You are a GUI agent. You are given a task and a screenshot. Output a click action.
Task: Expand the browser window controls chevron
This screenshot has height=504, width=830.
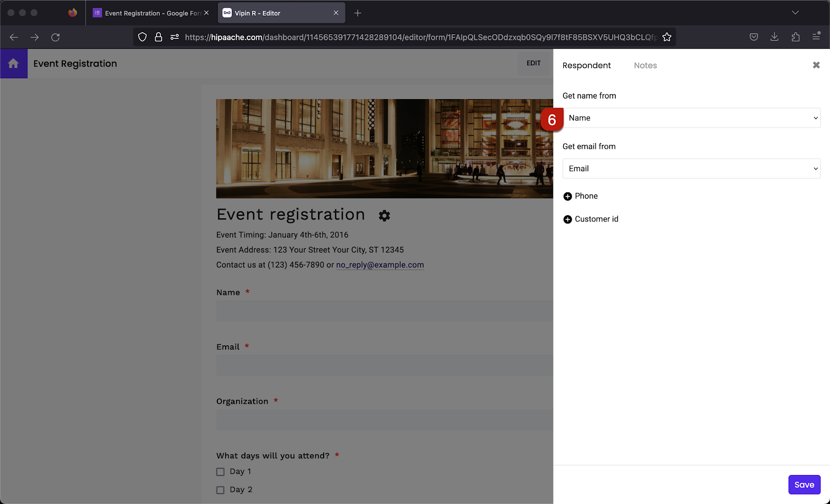795,12
